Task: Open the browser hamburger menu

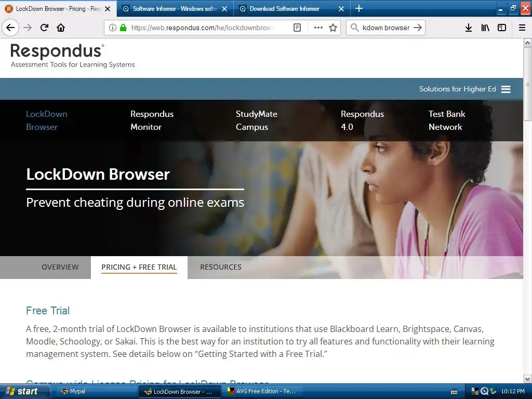Action: 522,28
